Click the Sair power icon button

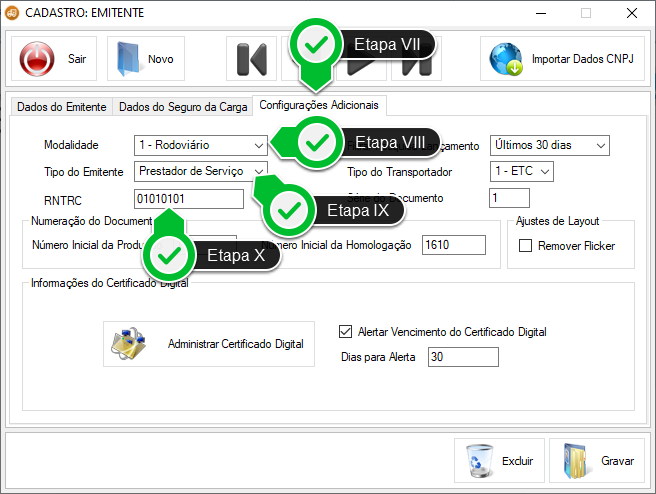coord(54,59)
